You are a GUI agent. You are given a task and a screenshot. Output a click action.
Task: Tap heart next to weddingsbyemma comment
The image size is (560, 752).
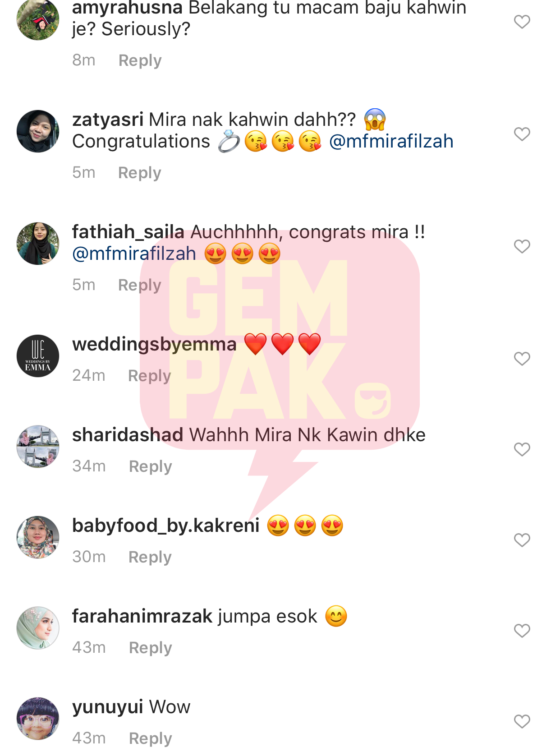[522, 359]
